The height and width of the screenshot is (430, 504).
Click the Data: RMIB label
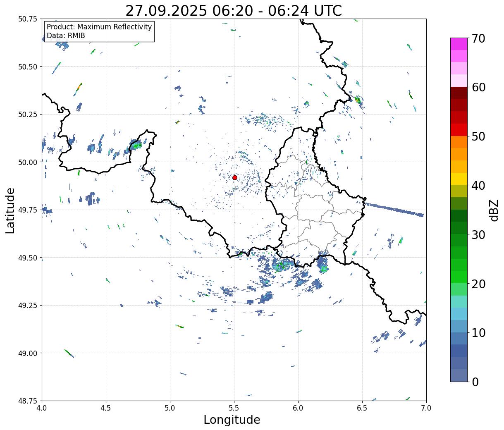pos(66,36)
